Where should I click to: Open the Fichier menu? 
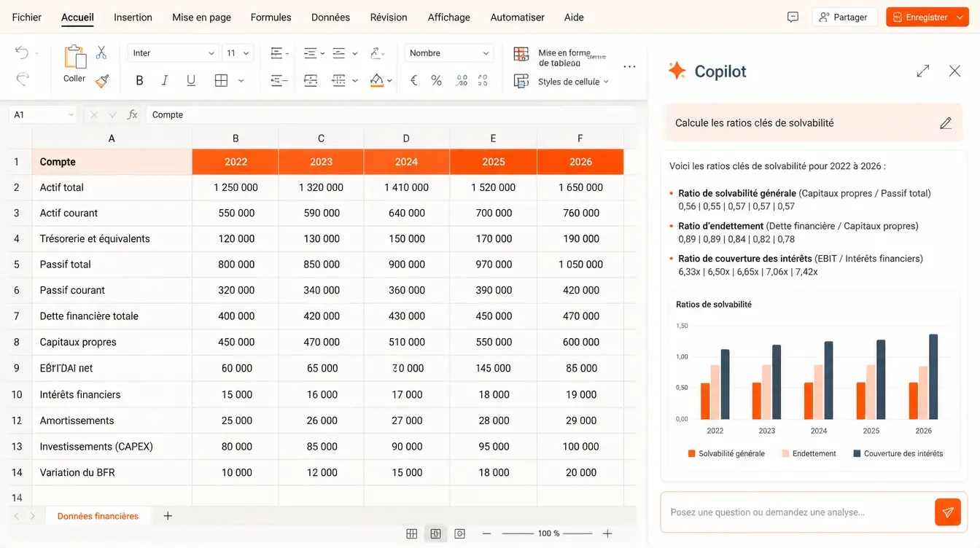(x=27, y=17)
